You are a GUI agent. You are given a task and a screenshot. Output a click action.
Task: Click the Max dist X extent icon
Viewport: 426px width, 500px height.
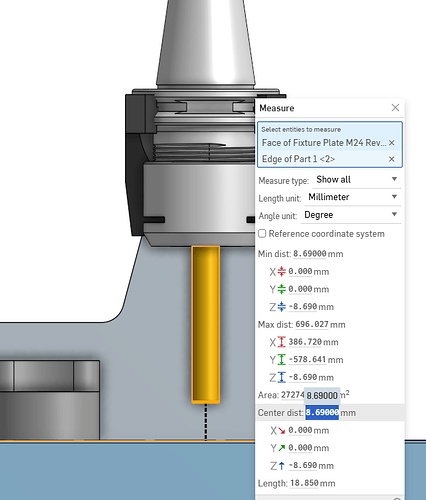282,342
